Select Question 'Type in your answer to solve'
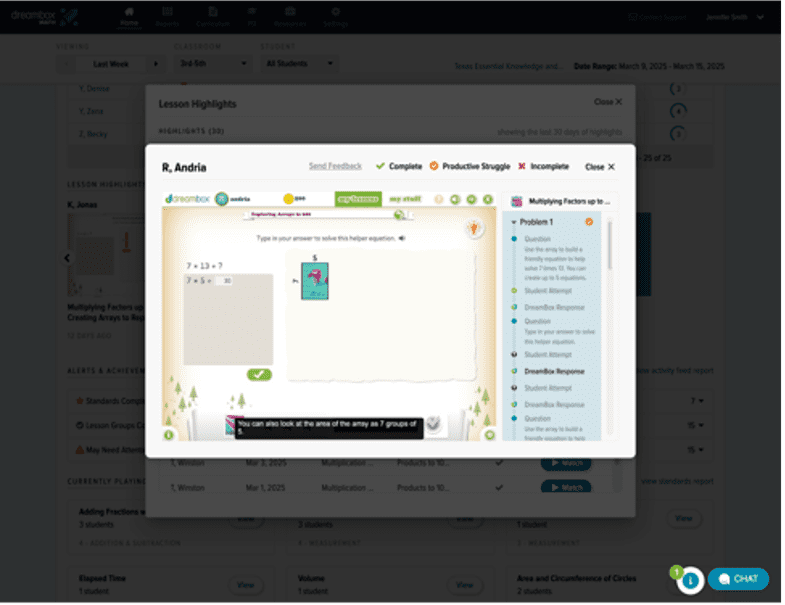 coord(553,332)
